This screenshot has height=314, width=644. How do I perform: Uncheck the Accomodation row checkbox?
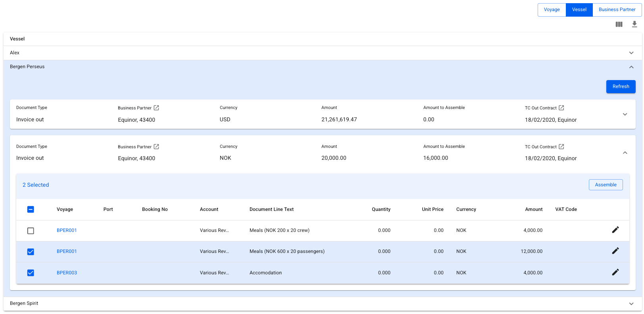pyautogui.click(x=31, y=273)
